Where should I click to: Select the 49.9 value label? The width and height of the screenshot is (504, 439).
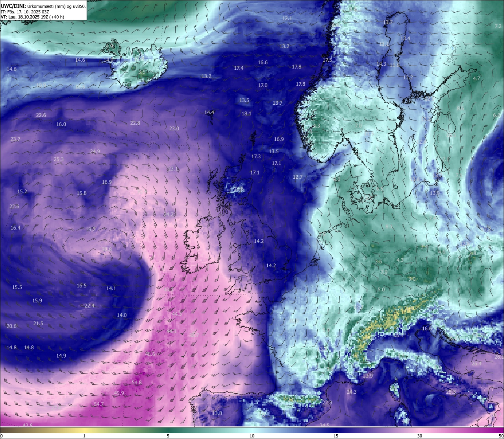[119, 393]
